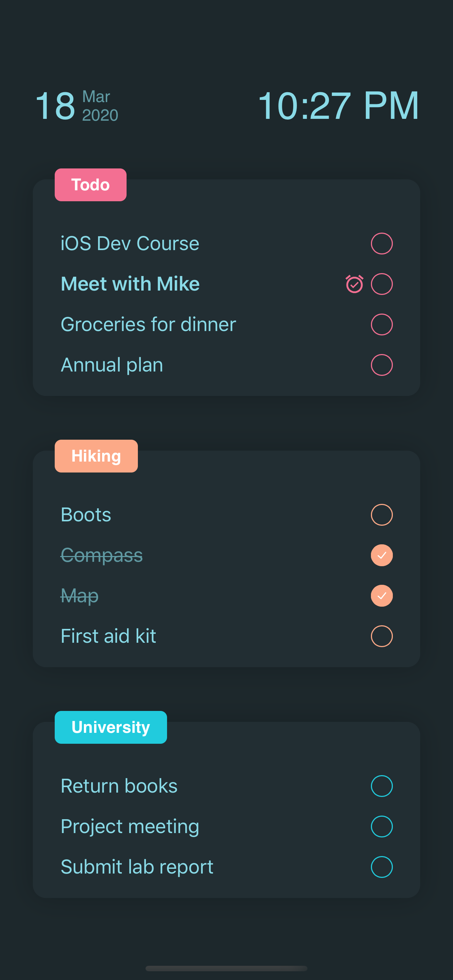Check the First aid kit circle
Viewport: 453px width, 980px height.
382,636
